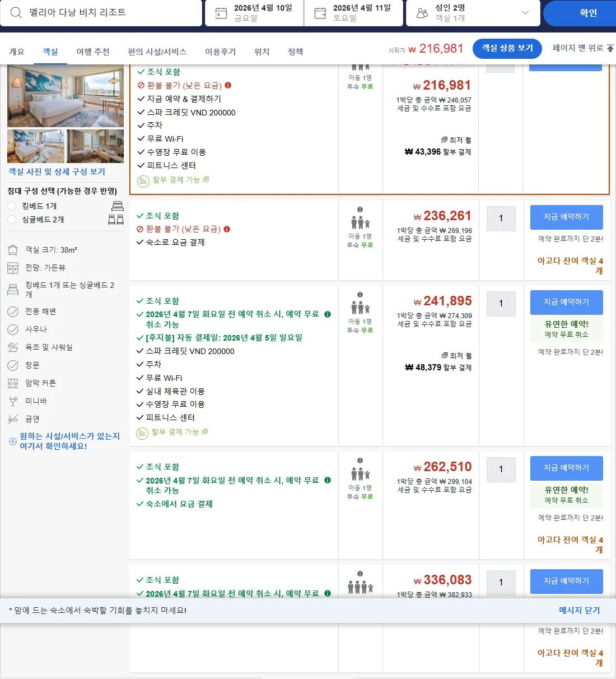Click occupancy info icon in 241,895 row
The height and width of the screenshot is (679, 616).
coord(360,295)
